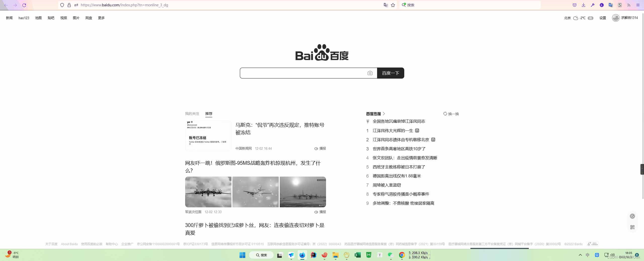Open hao123 in top navigation
The image size is (644, 261).
24,18
